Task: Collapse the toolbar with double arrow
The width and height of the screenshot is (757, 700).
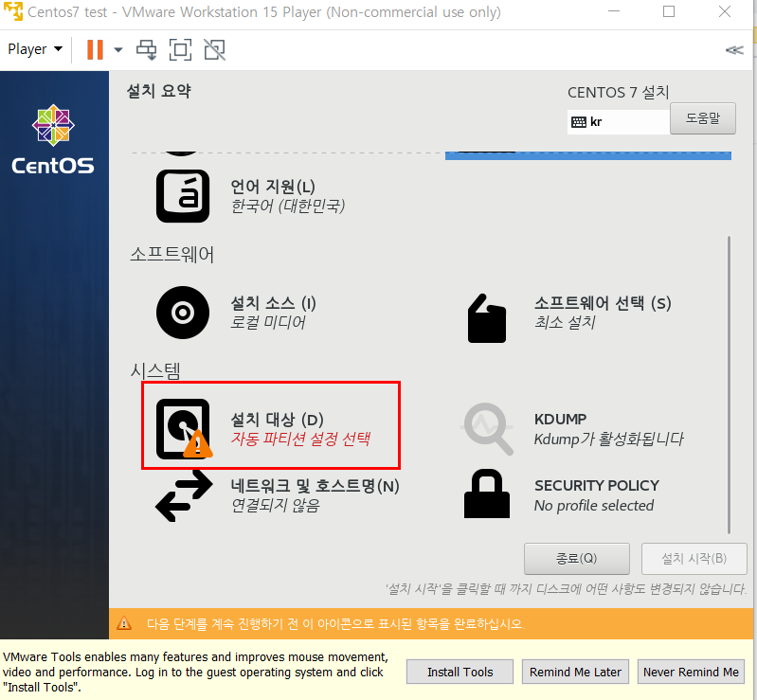Action: point(734,49)
